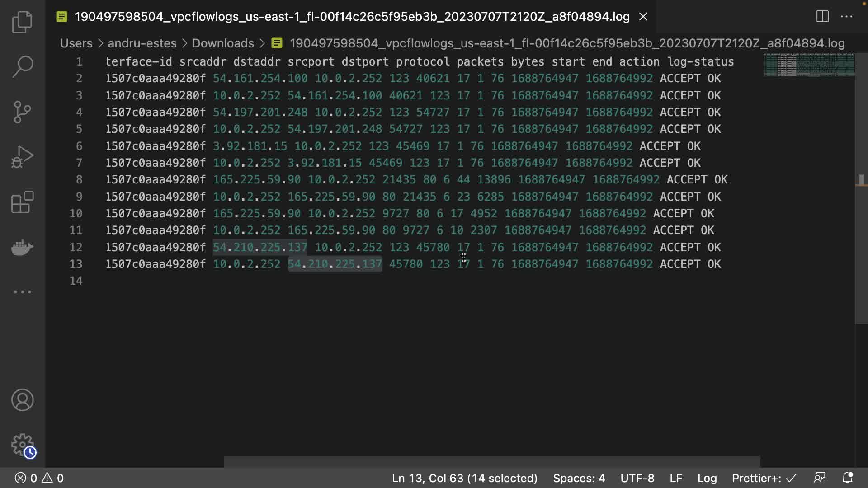
Task: Open the Explorer view in activity bar
Action: [x=22, y=22]
